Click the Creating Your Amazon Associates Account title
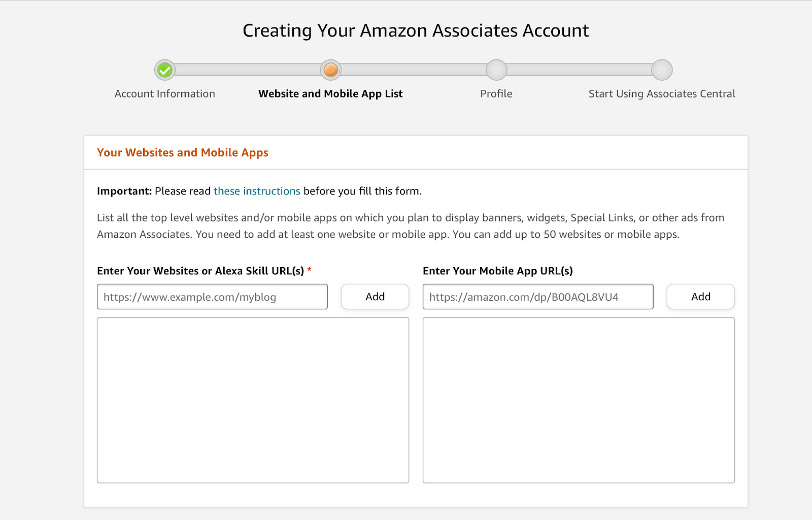The height and width of the screenshot is (520, 812). tap(416, 30)
